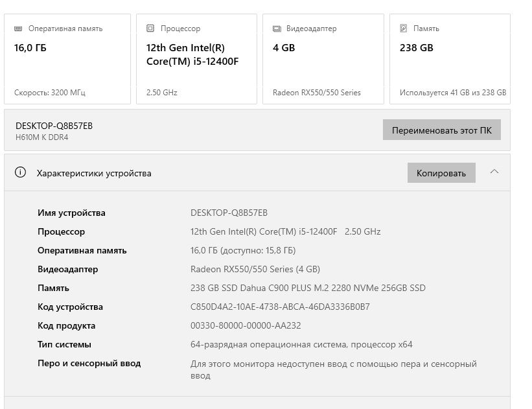Click the 12th Gen Intel Core i5-12400F card title

(187, 54)
